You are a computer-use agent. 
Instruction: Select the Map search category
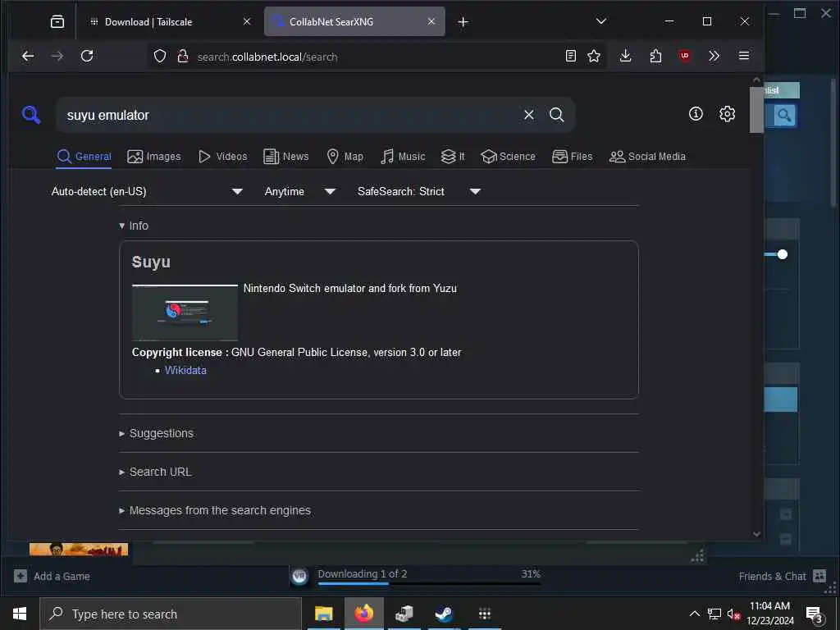pyautogui.click(x=345, y=157)
